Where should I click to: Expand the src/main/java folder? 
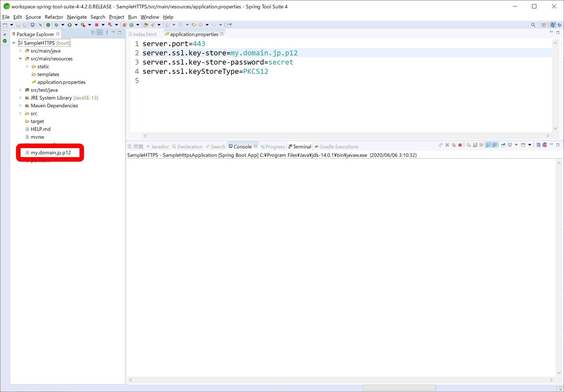point(21,51)
